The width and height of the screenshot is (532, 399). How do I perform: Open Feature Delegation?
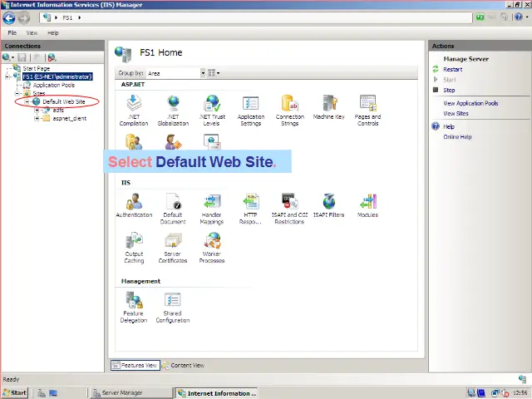coord(134,308)
